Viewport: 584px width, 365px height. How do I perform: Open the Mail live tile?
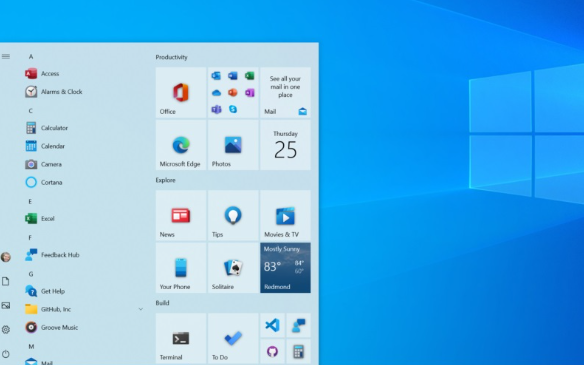pos(285,92)
